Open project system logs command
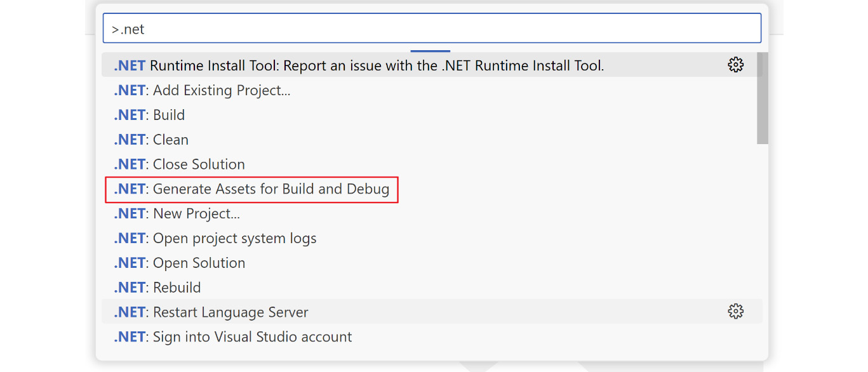The image size is (868, 372). [432, 238]
